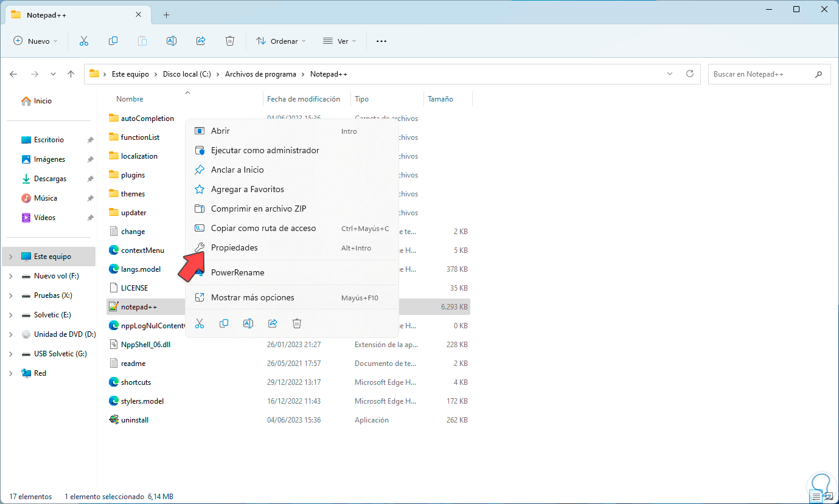Sort by the Nombre column header

click(130, 99)
